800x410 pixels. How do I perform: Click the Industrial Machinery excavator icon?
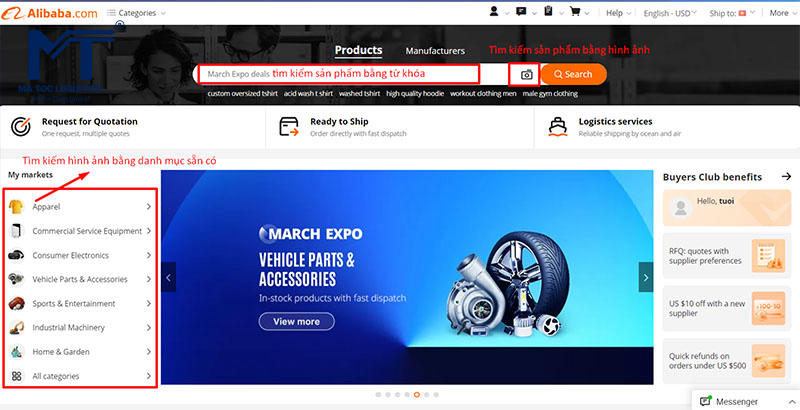click(16, 327)
